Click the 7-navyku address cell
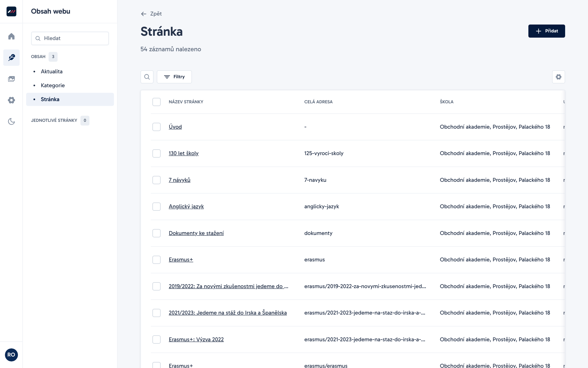This screenshot has width=588, height=368. (x=315, y=180)
